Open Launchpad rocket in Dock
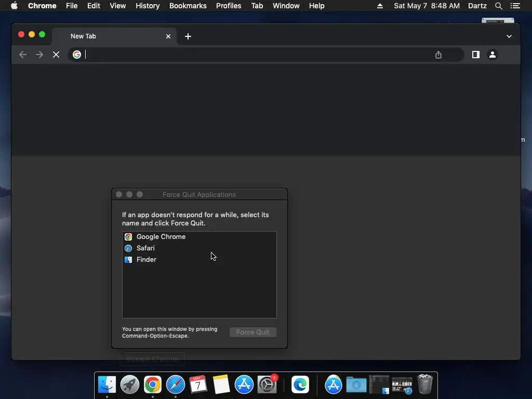 (x=129, y=384)
